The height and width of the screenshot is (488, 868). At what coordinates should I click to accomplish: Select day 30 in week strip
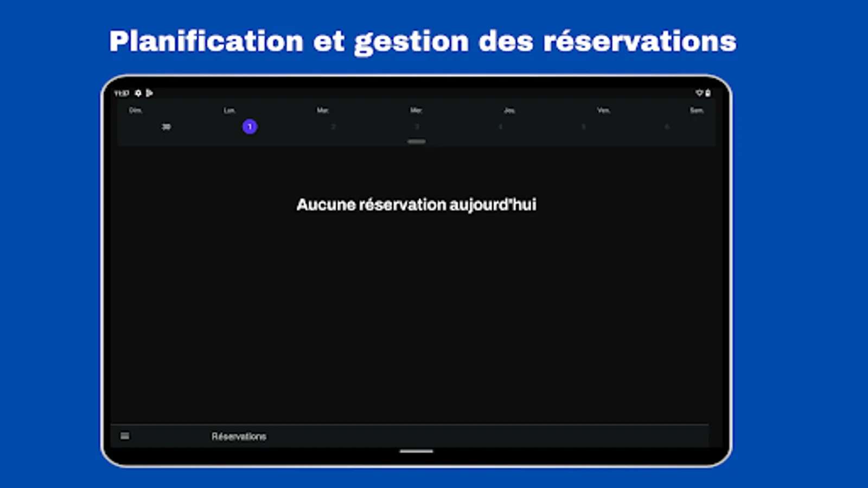(x=166, y=127)
